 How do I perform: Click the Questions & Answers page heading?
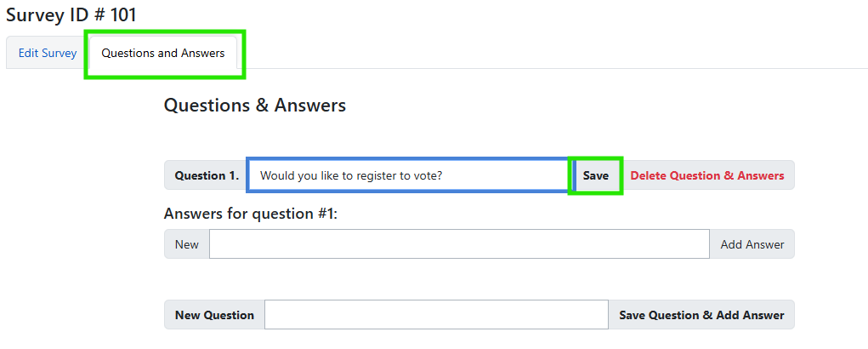(x=255, y=106)
